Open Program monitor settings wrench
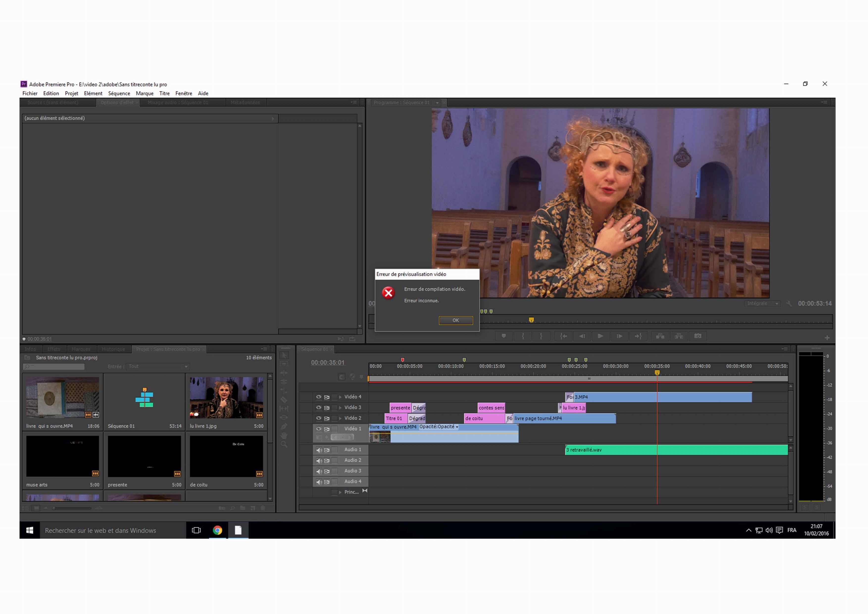Image resolution: width=868 pixels, height=614 pixels. [789, 303]
